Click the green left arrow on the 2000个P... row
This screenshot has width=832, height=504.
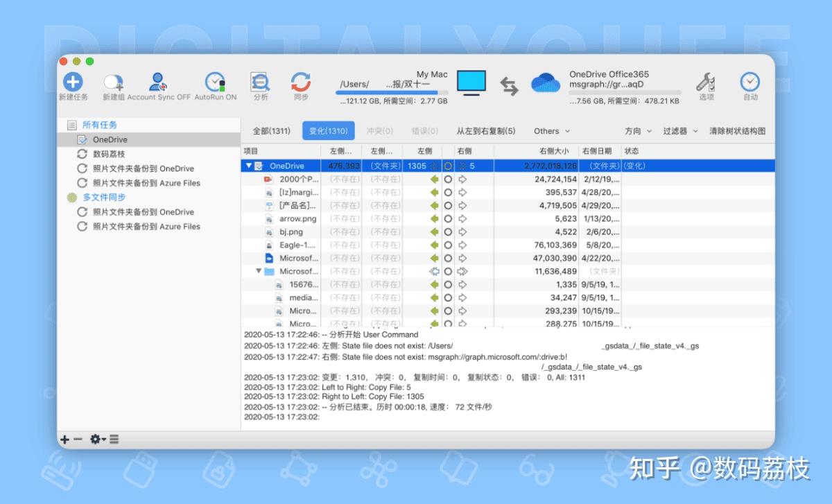tap(435, 179)
